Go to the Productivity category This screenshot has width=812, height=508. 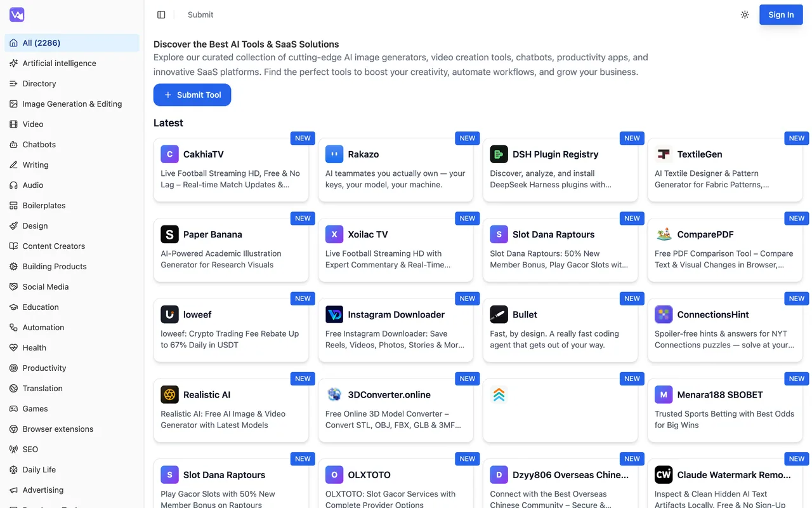pyautogui.click(x=72, y=368)
